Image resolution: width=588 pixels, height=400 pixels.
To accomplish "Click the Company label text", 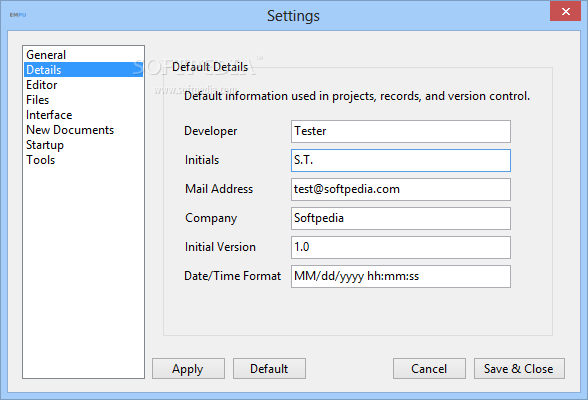I will click(211, 218).
